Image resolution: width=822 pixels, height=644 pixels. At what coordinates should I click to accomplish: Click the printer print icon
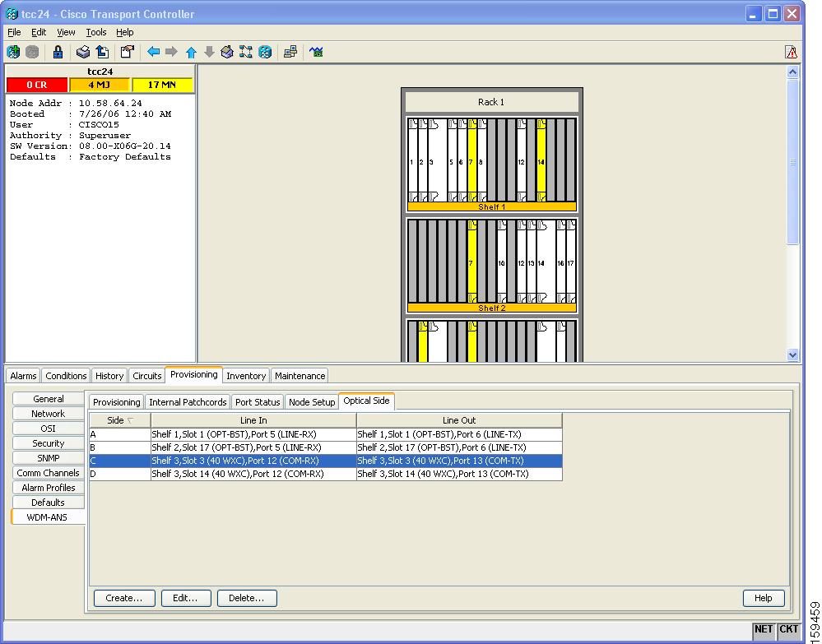[x=83, y=52]
